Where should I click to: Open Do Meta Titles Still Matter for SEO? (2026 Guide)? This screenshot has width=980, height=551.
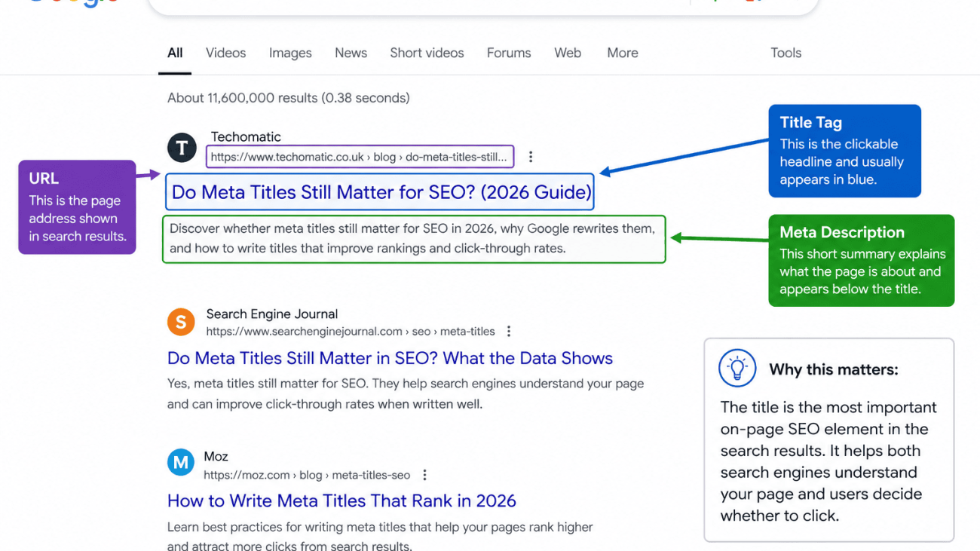[x=381, y=192]
